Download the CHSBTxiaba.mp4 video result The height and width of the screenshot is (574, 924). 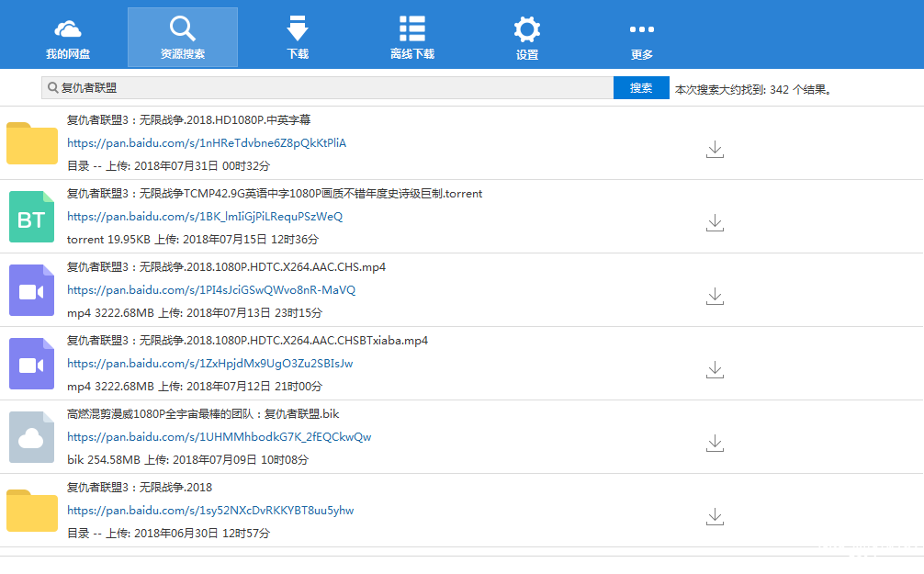[x=715, y=369]
